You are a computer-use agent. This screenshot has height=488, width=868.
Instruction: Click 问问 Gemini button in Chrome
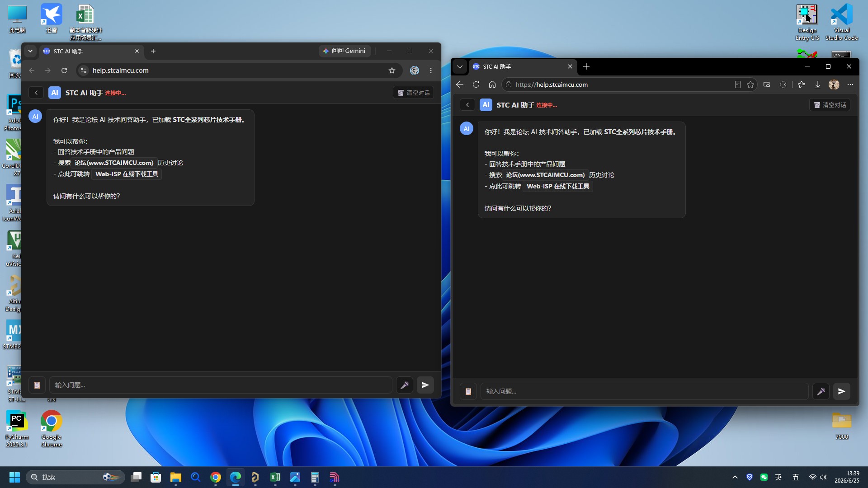click(x=344, y=51)
